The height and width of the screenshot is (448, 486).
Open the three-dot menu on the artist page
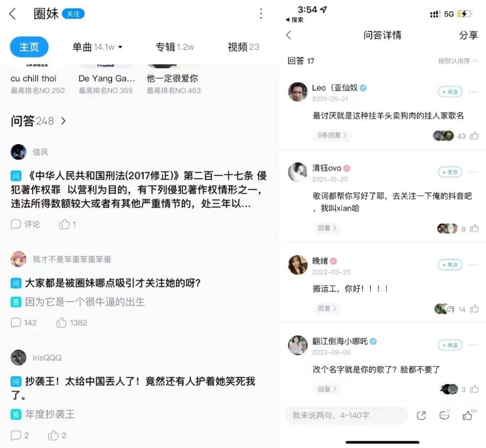[261, 14]
